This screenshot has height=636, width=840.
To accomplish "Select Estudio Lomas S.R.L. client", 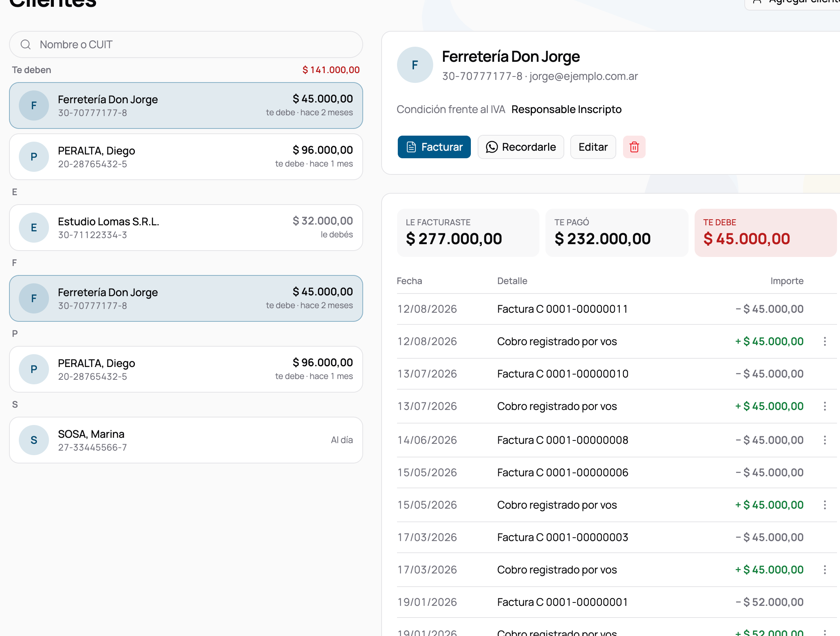I will (x=186, y=228).
